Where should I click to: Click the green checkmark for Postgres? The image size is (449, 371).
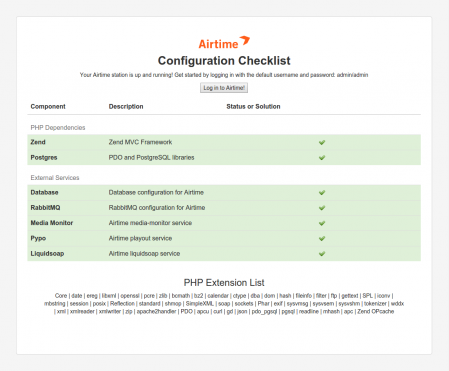coord(322,157)
